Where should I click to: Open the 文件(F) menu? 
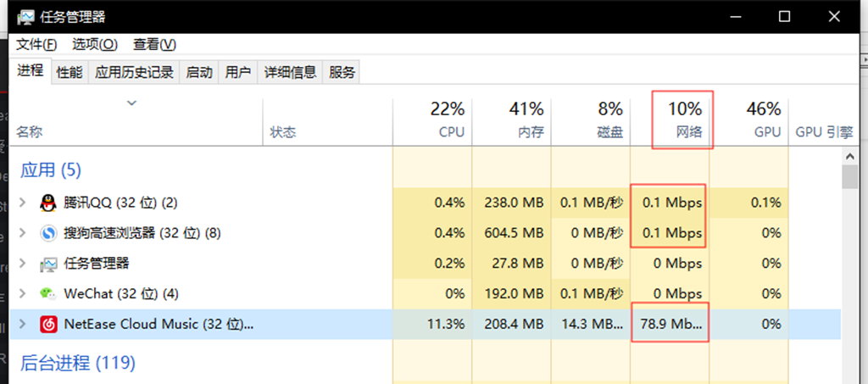pyautogui.click(x=36, y=45)
